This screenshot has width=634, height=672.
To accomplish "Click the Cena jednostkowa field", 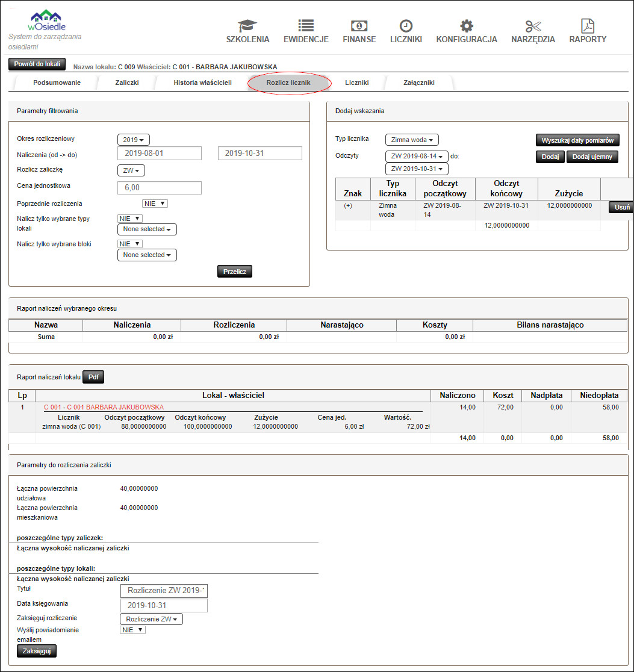I will point(160,188).
